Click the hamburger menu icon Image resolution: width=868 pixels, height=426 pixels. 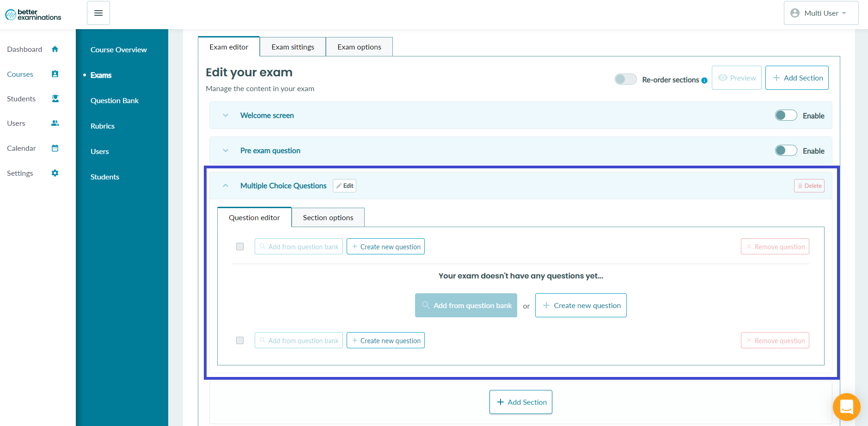click(98, 13)
